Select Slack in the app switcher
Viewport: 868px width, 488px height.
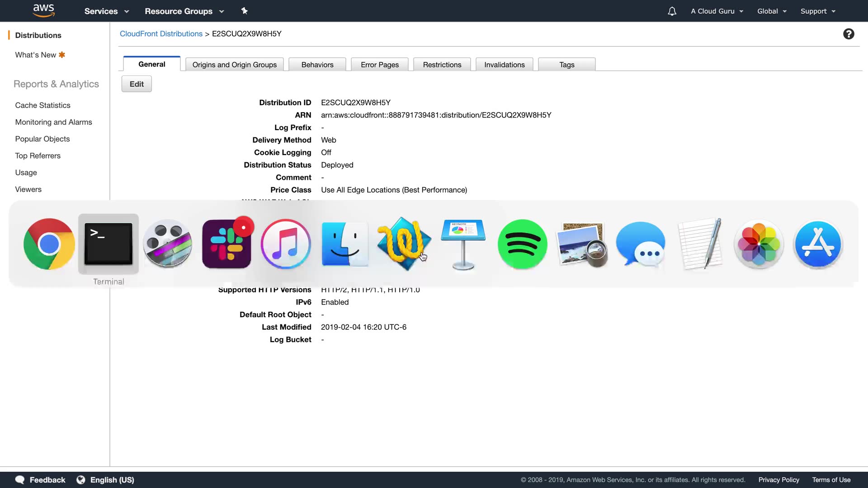click(x=226, y=244)
